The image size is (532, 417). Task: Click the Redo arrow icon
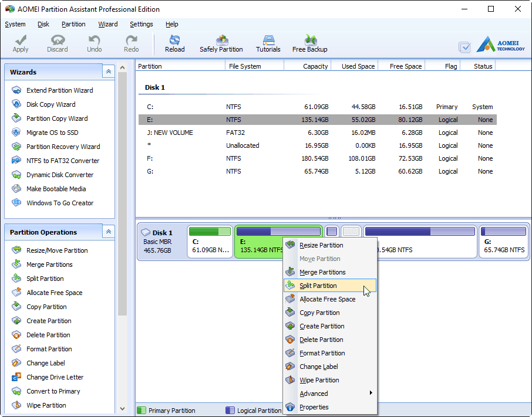[x=132, y=40]
